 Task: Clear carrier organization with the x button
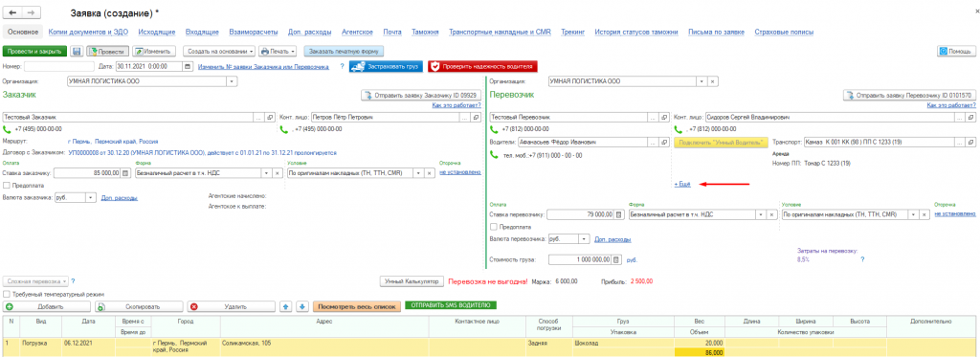[x=712, y=81]
